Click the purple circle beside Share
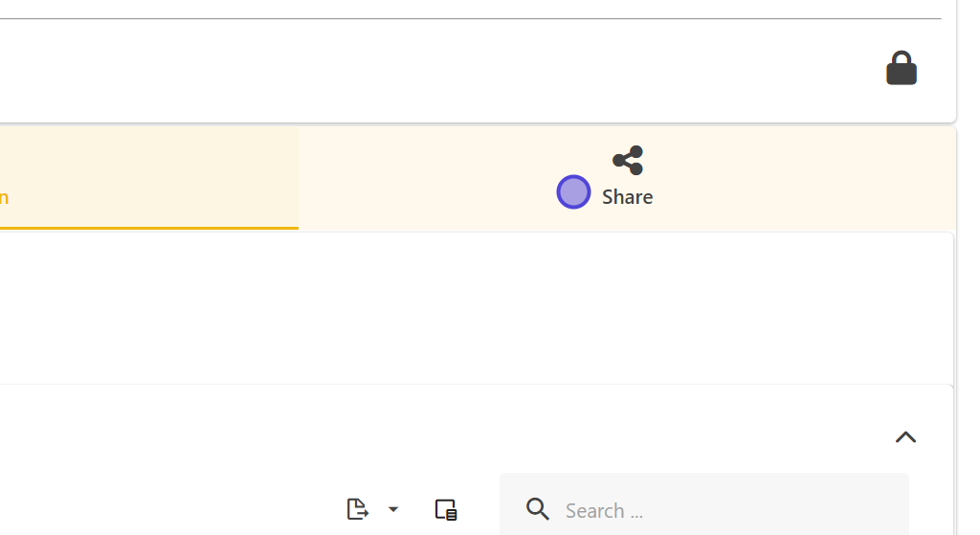 (573, 192)
